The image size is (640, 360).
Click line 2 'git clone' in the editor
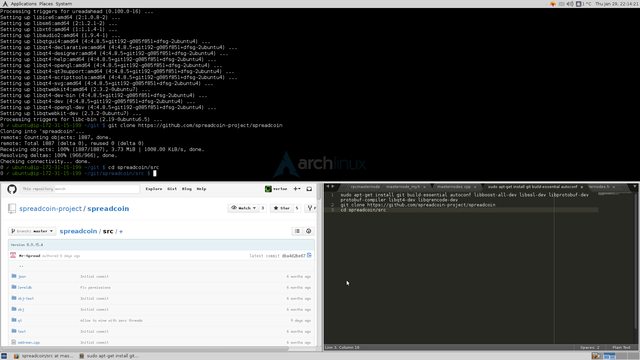click(418, 205)
